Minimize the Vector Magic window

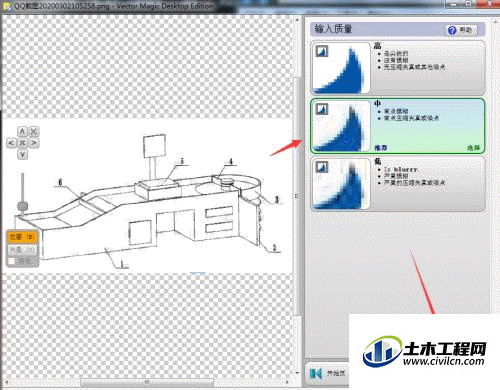point(453,4)
